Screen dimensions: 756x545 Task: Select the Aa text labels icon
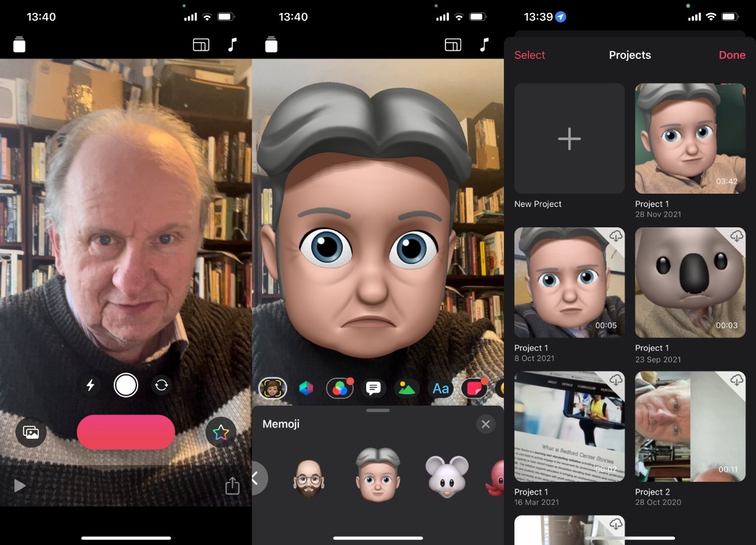[441, 388]
